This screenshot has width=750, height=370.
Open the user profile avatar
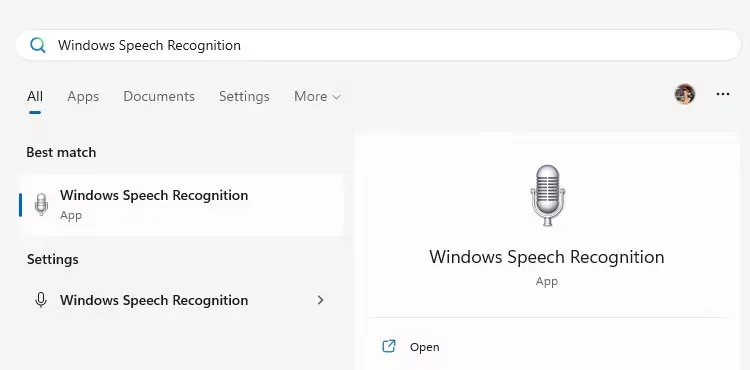click(684, 94)
